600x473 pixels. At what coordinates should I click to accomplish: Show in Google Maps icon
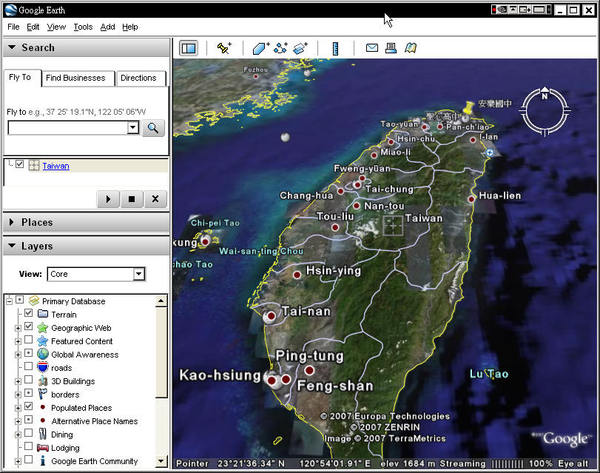point(411,48)
